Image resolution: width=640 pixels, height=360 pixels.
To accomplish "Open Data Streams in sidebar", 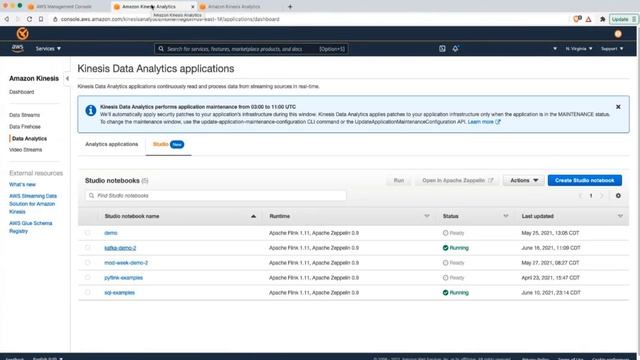I will coord(24,115).
